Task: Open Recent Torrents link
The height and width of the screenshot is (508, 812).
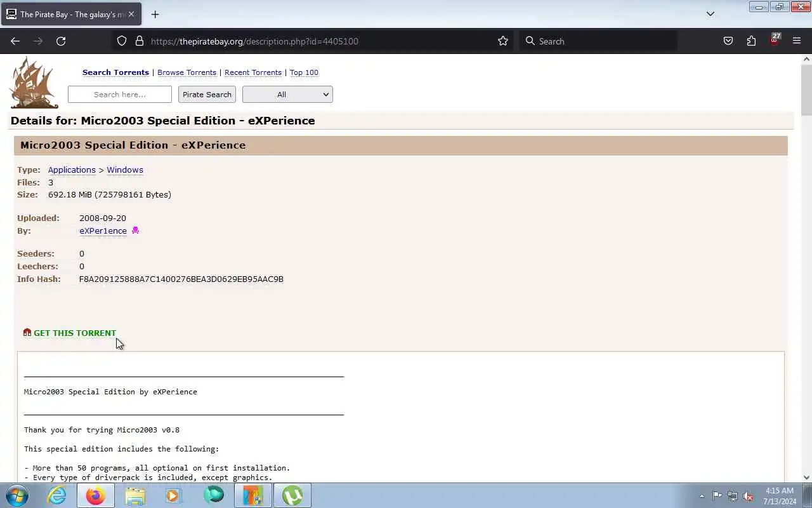Action: (253, 72)
